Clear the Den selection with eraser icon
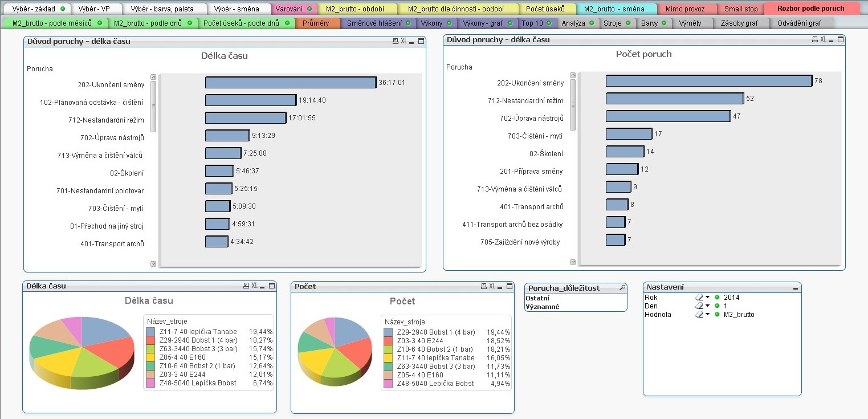 pyautogui.click(x=699, y=306)
